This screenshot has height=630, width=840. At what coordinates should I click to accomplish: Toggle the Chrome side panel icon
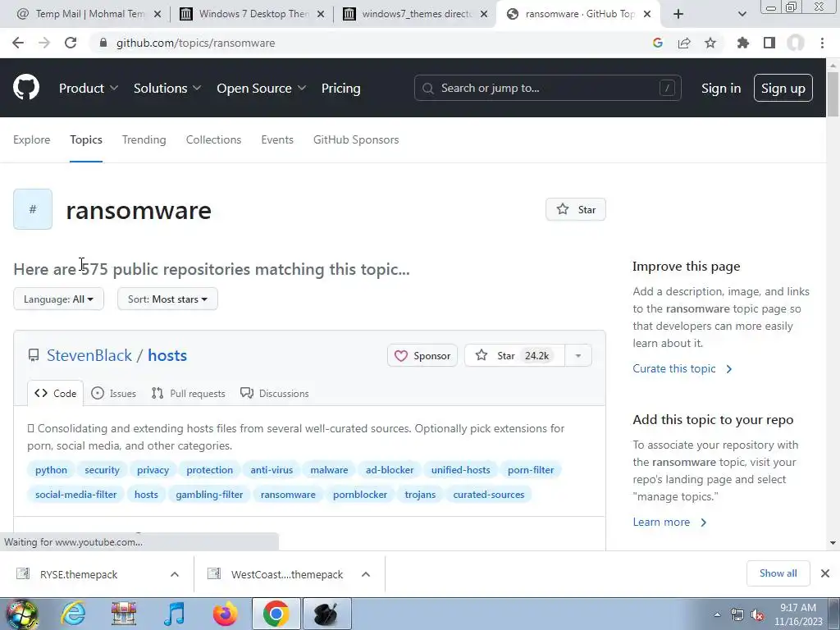(x=769, y=43)
